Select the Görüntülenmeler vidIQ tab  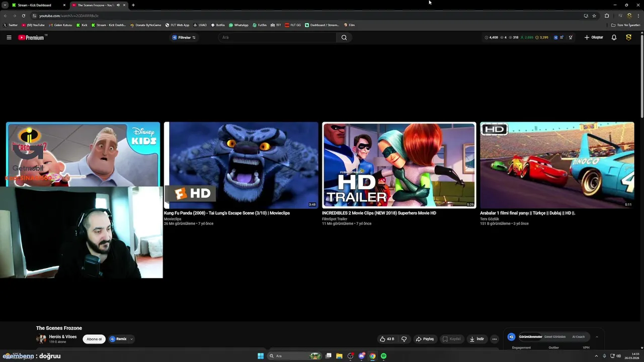530,337
